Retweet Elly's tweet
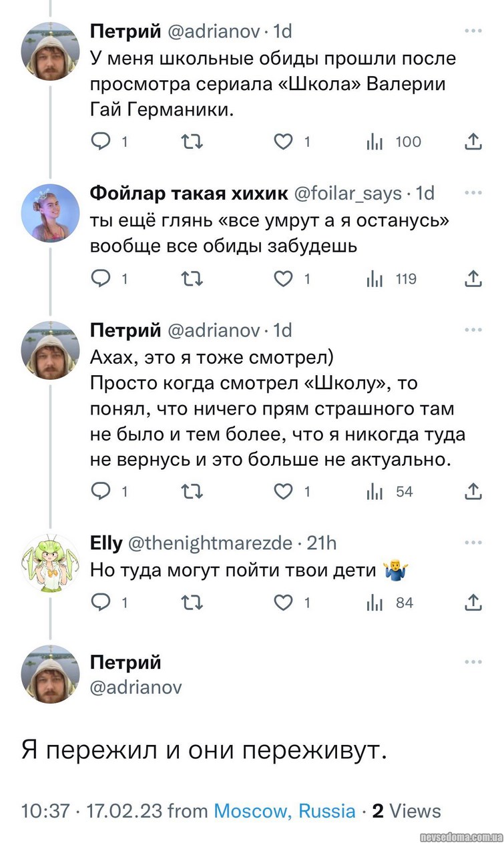Screen dimensions: 504x843 (192, 603)
